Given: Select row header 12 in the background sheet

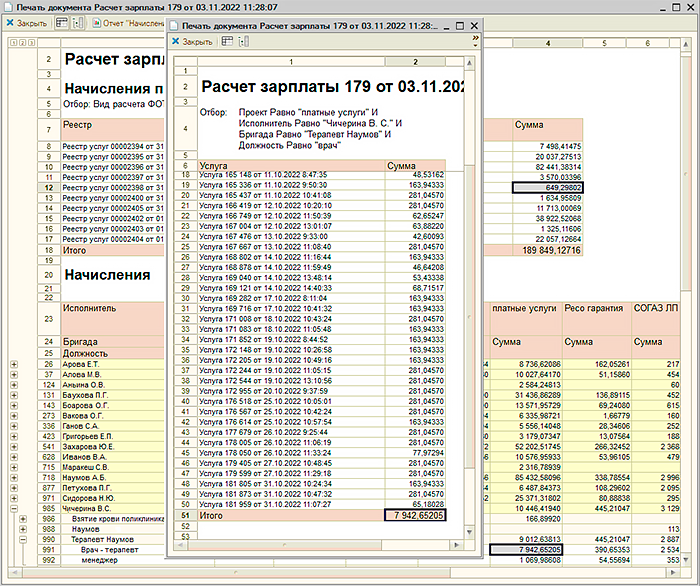Looking at the screenshot, I should [48, 187].
